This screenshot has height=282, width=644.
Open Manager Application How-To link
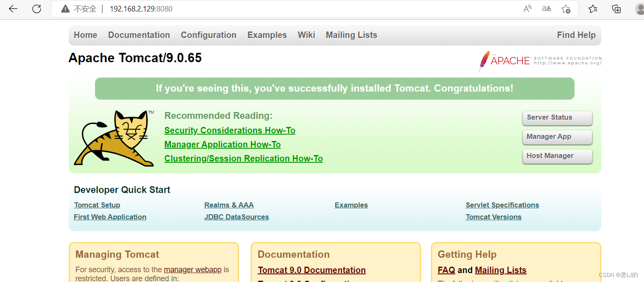coord(222,144)
